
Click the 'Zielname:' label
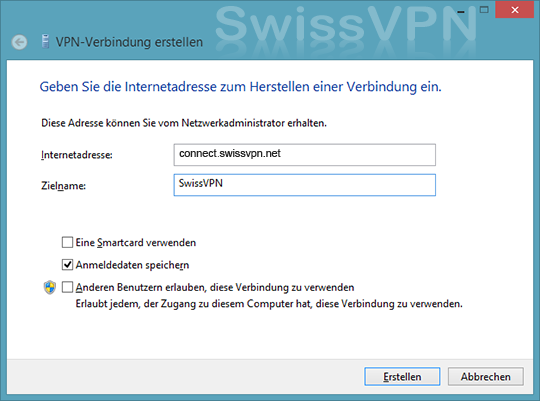63,186
